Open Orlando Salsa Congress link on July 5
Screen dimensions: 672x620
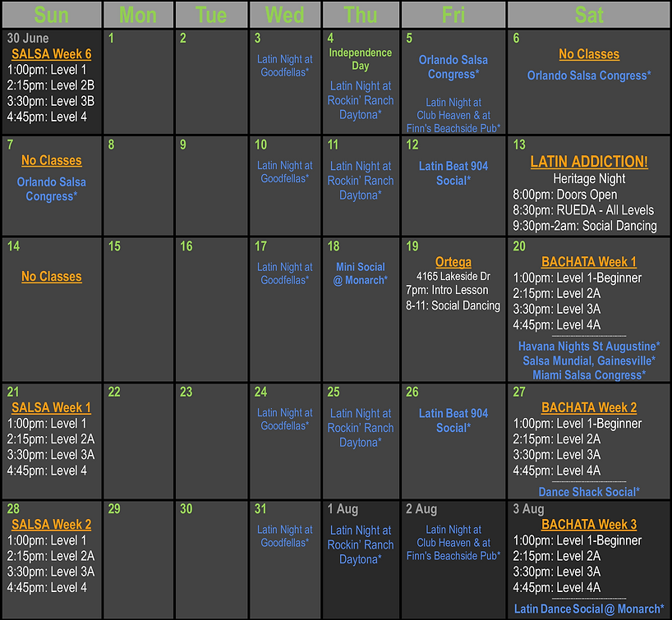[x=453, y=67]
